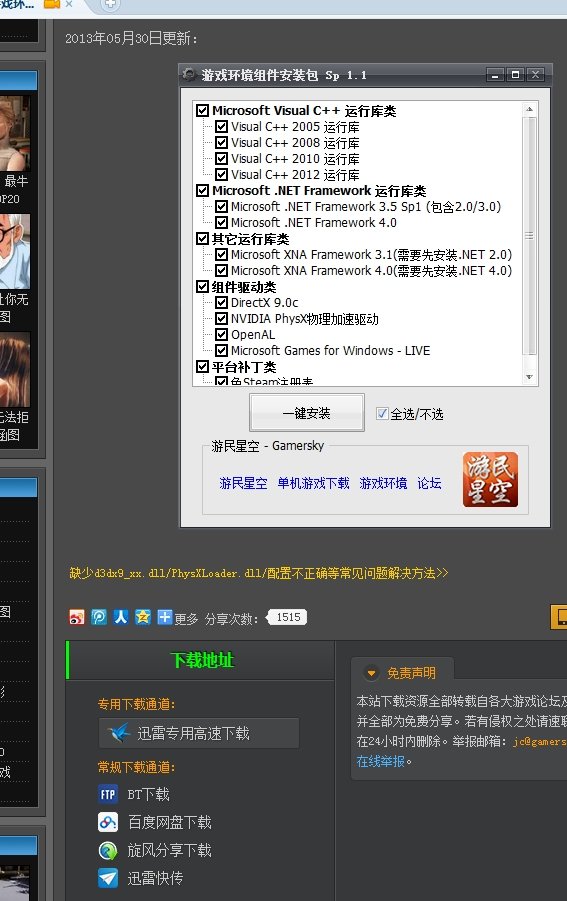The image size is (567, 901).
Task: Toggle 其它运行库类 group checkbox
Action: click(202, 238)
